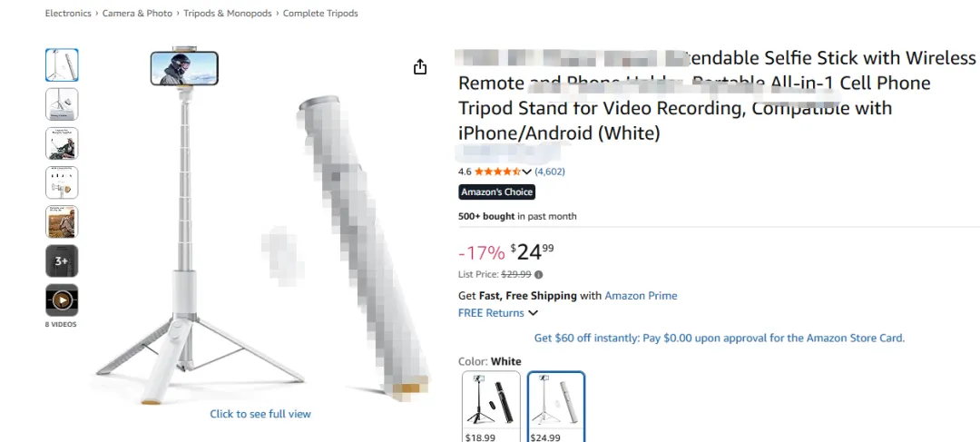Click the Amazon Store Card $60 off offer
Viewport: 980px width, 442px height.
(719, 339)
